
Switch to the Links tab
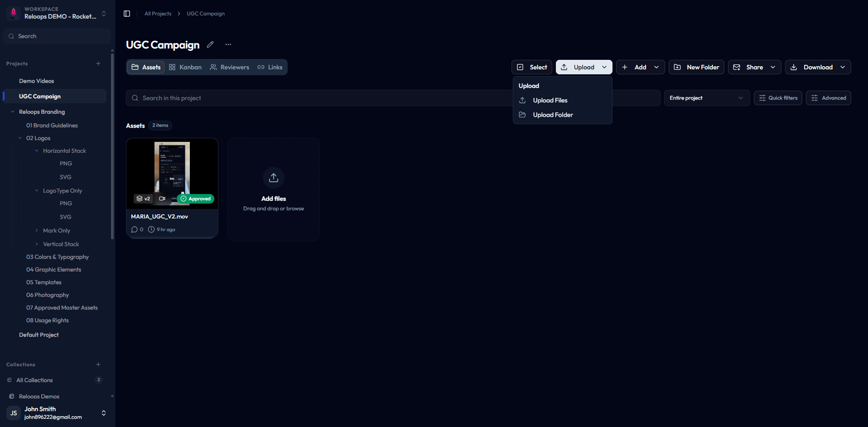click(x=270, y=67)
